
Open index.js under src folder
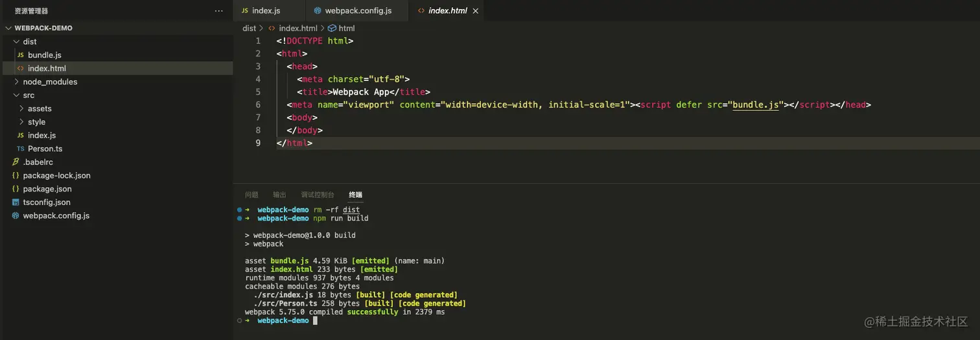pyautogui.click(x=41, y=136)
